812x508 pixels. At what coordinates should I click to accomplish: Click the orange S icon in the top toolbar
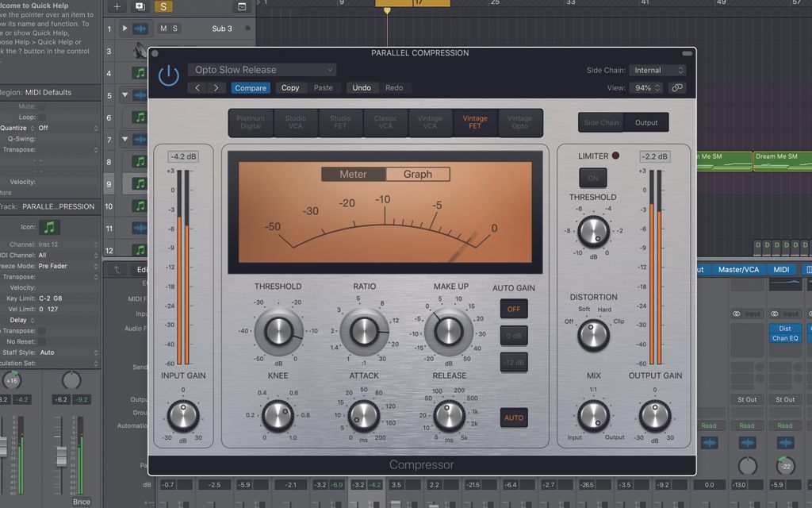(x=163, y=6)
